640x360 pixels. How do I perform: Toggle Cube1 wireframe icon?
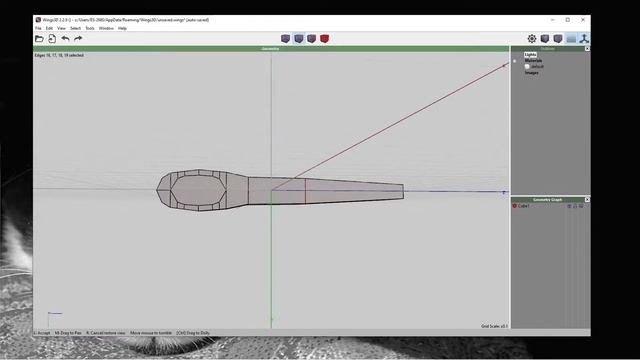pos(581,206)
